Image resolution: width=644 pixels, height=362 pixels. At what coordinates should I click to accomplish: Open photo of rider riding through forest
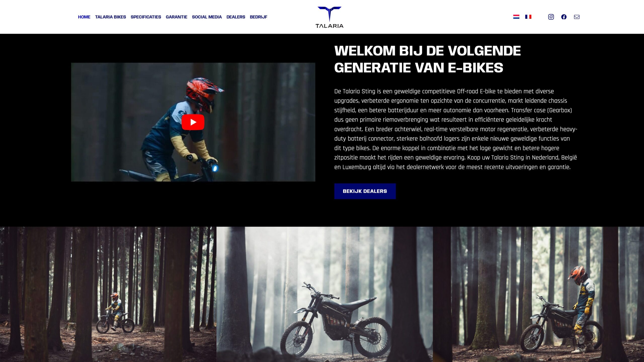click(108, 294)
